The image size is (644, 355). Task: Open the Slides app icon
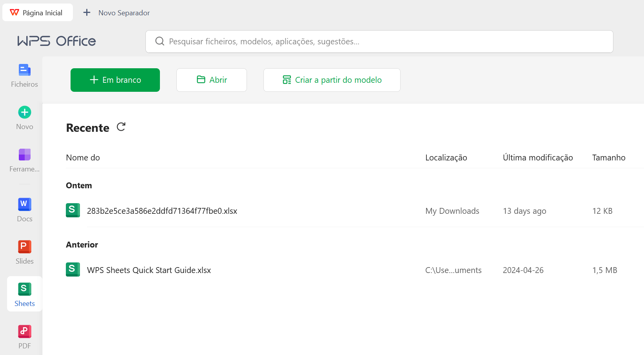[x=24, y=247]
